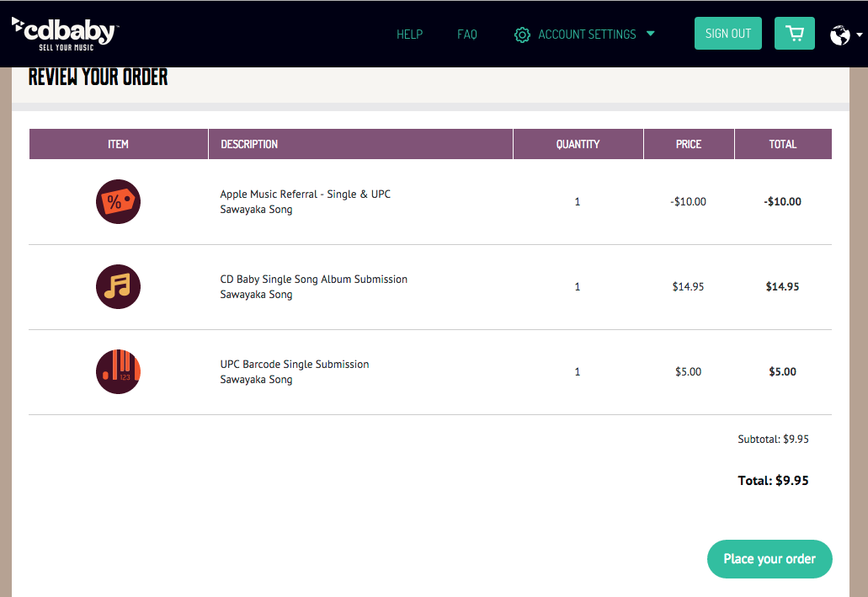
Task: Click 'Sawayaka Song' under Apple Music Referral
Action: [256, 210]
